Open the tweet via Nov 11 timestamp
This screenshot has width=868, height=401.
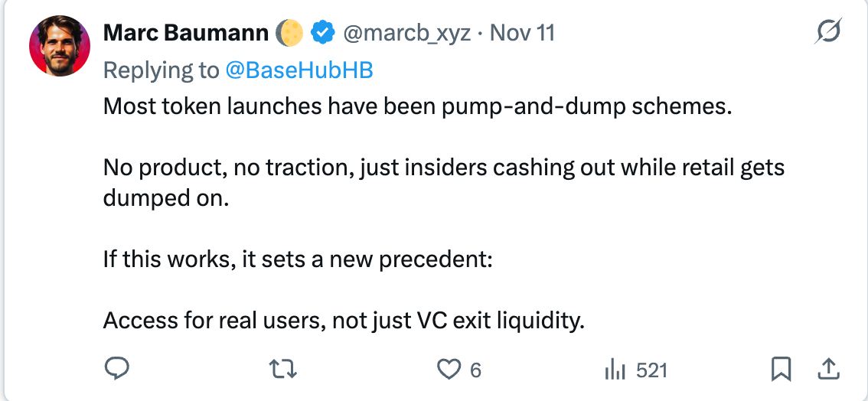[x=522, y=33]
